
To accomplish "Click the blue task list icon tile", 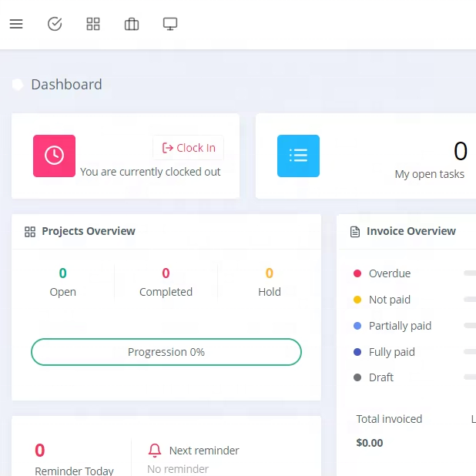I will (298, 156).
